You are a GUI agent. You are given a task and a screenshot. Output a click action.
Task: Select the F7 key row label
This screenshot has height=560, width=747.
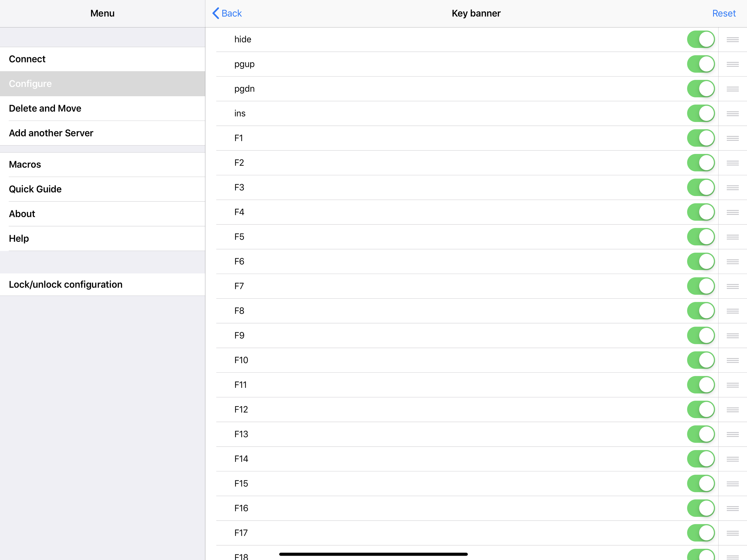pyautogui.click(x=239, y=286)
